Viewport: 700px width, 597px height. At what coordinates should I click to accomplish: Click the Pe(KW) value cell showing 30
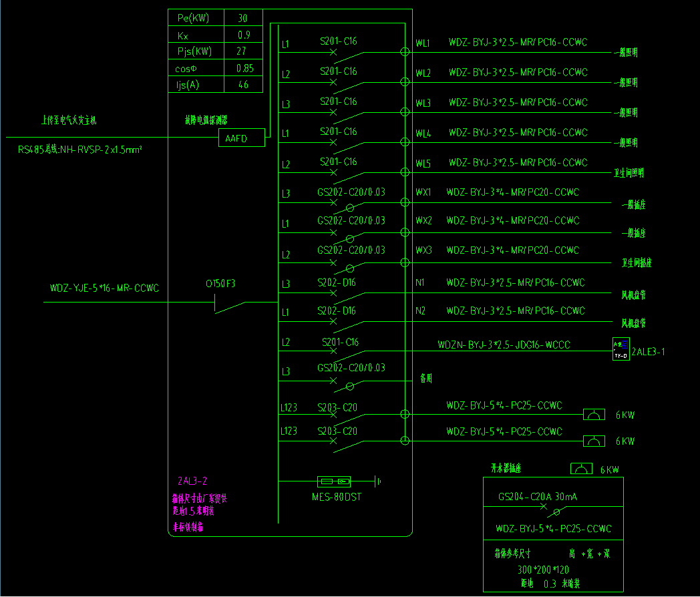pos(243,18)
